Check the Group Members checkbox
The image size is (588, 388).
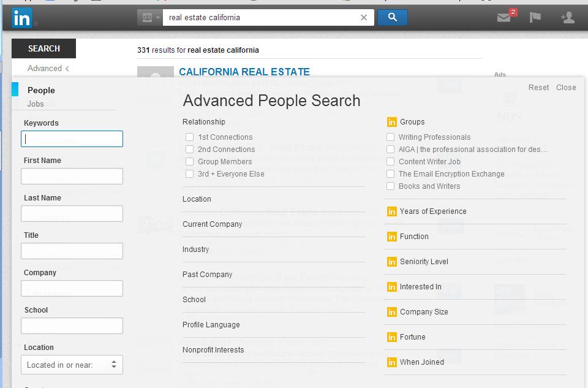click(x=190, y=162)
